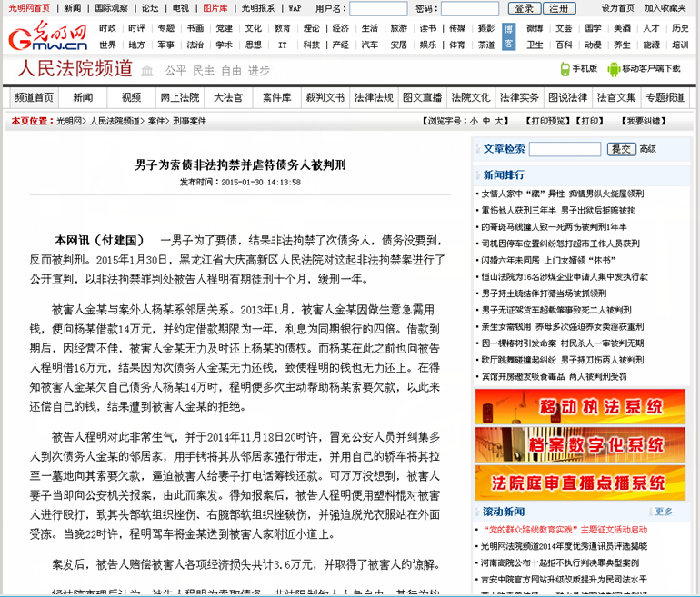Click the 移动执法系统 banner

(580, 406)
